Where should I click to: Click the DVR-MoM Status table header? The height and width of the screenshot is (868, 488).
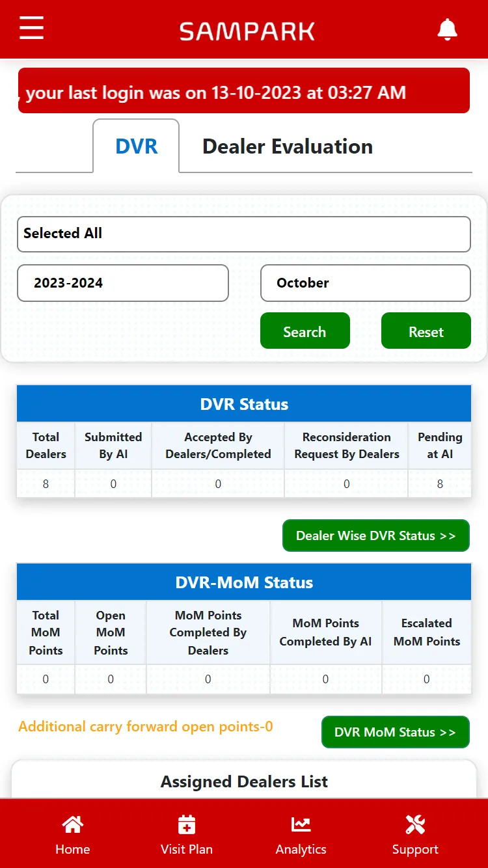[244, 582]
